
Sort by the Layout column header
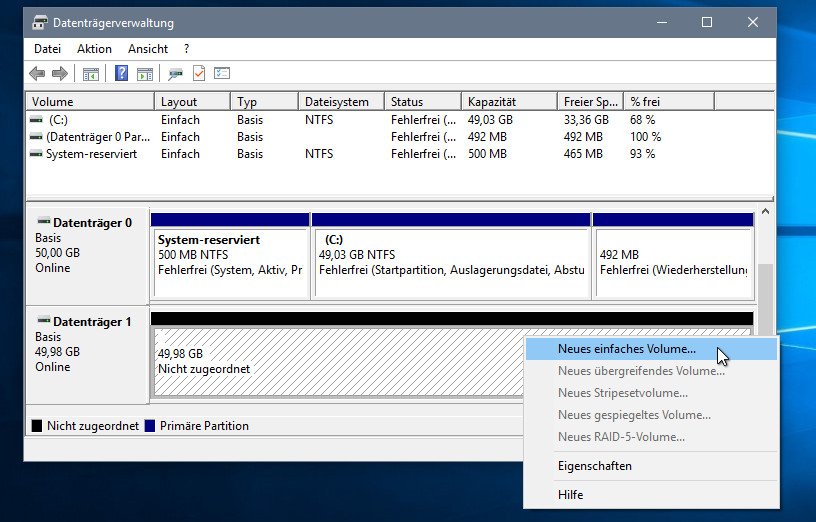point(193,101)
